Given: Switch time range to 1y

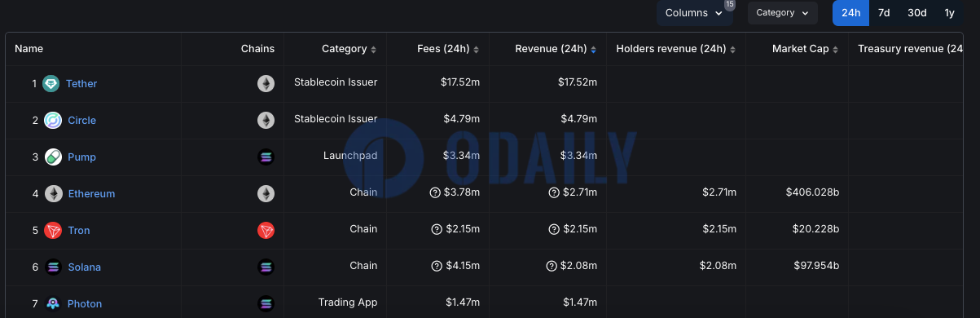Looking at the screenshot, I should [x=949, y=13].
